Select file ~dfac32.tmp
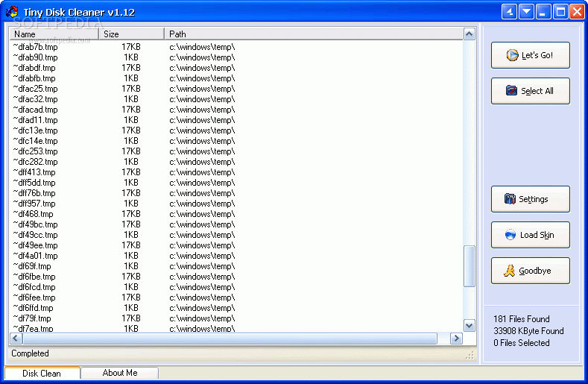The width and height of the screenshot is (588, 384). 36,99
